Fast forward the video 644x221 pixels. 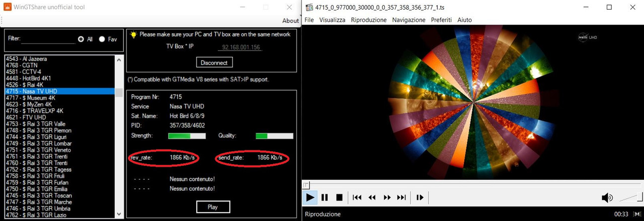387,197
